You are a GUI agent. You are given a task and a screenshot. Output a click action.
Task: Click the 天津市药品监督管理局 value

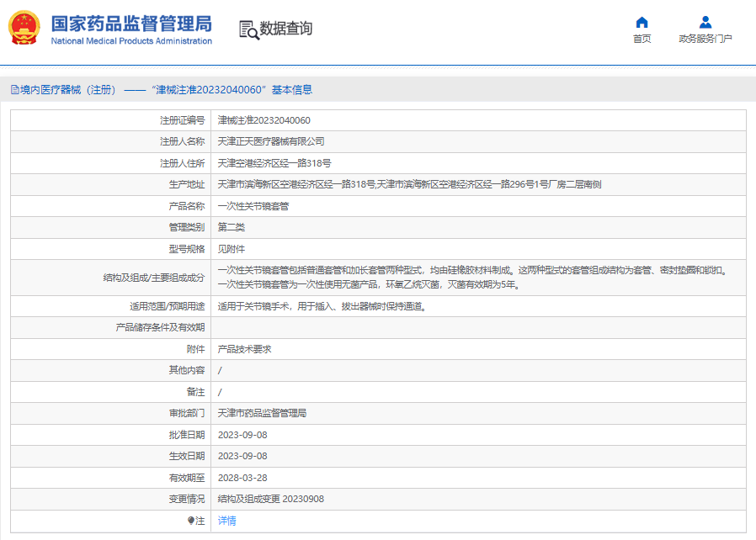262,413
